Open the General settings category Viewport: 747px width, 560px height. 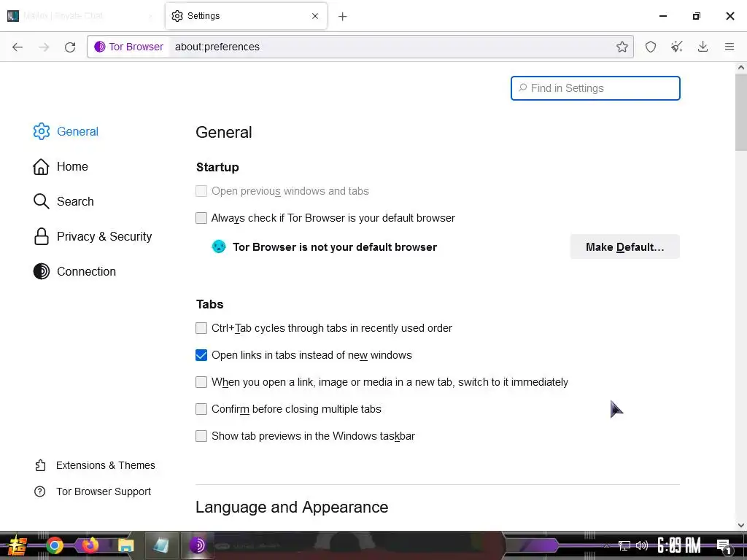click(66, 131)
